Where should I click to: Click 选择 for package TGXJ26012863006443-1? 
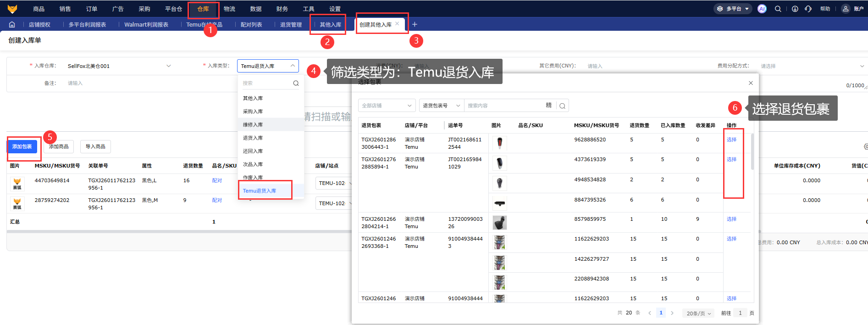click(731, 140)
